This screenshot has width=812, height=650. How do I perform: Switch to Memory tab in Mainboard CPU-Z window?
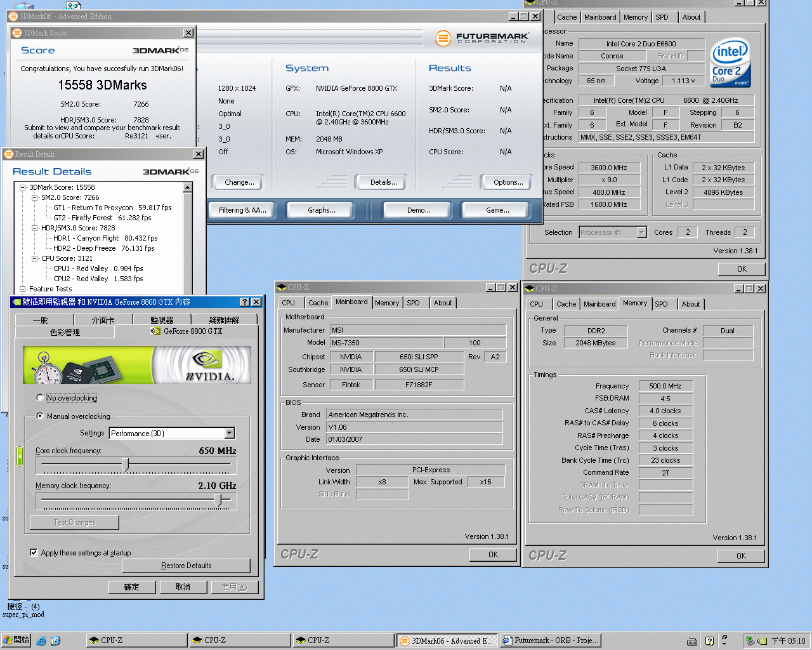point(387,303)
